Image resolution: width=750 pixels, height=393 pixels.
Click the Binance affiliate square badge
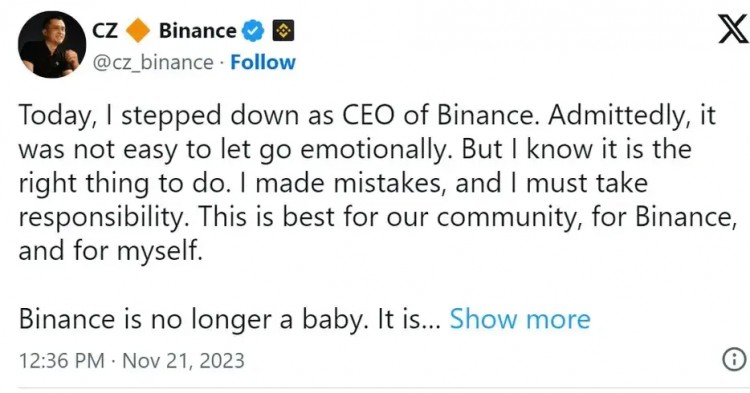pos(283,31)
